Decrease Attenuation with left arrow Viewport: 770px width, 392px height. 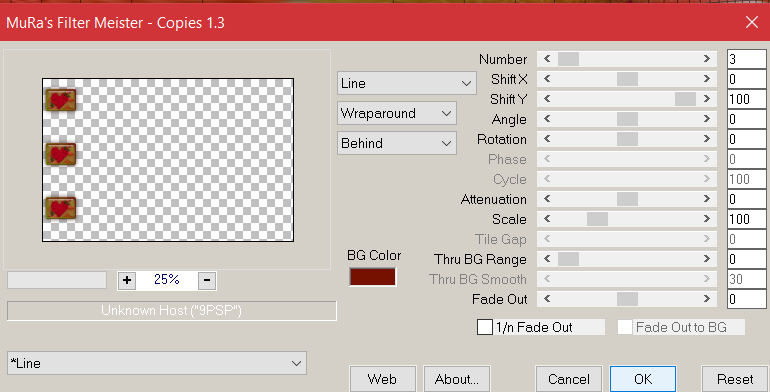[547, 199]
